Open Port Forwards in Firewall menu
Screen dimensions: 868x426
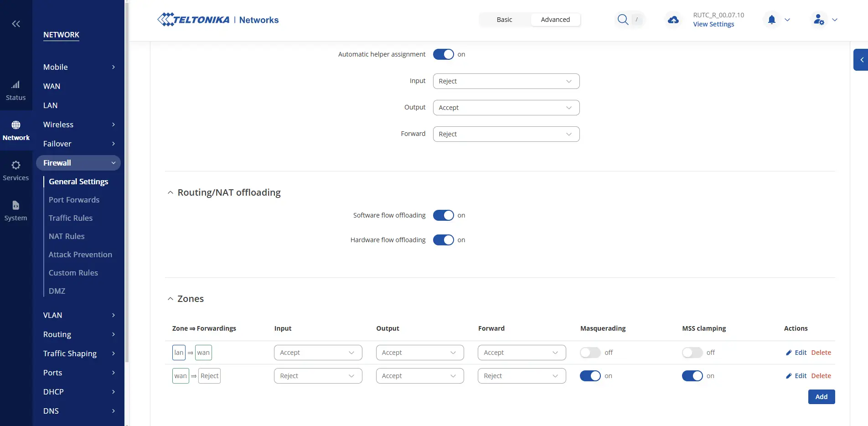(x=74, y=200)
